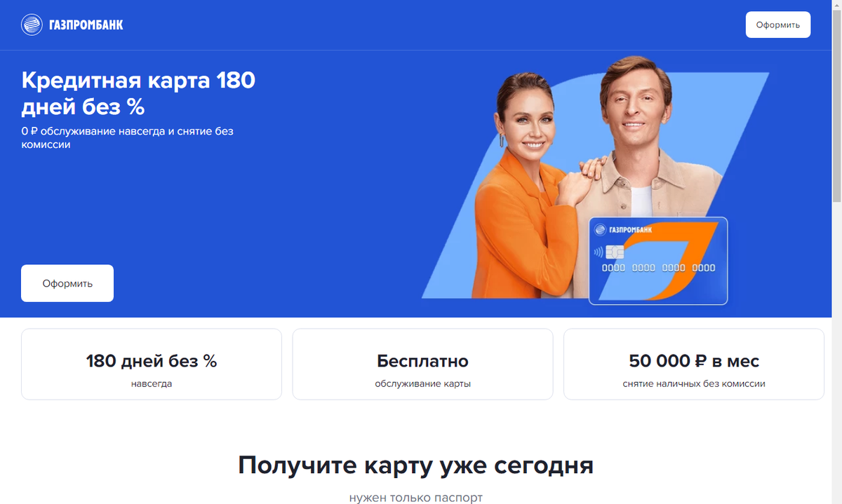Click the 'нужен только паспорт' subtitle text

coord(416,498)
